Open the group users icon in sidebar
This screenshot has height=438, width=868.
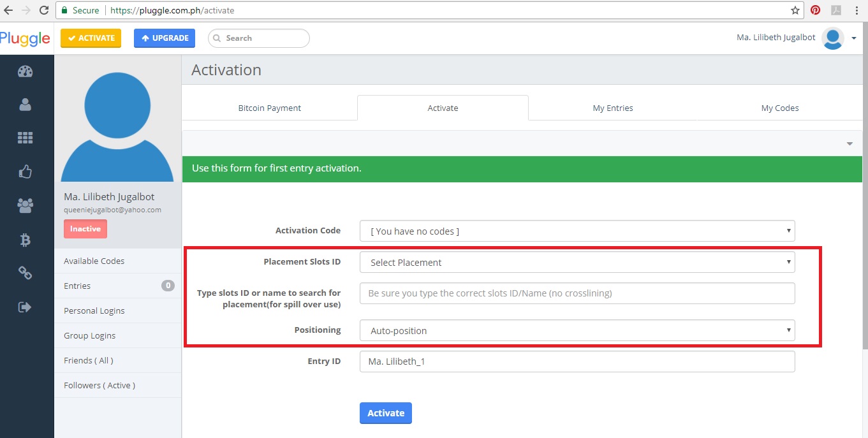coord(26,205)
